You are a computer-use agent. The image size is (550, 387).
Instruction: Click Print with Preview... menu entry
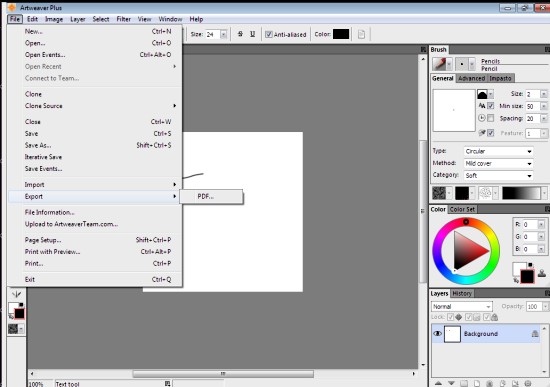tap(95, 252)
